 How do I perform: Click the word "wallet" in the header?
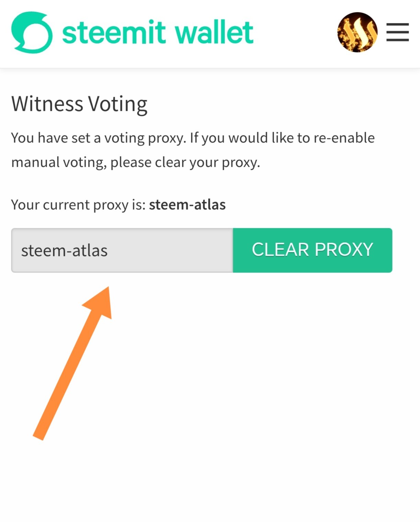click(214, 33)
